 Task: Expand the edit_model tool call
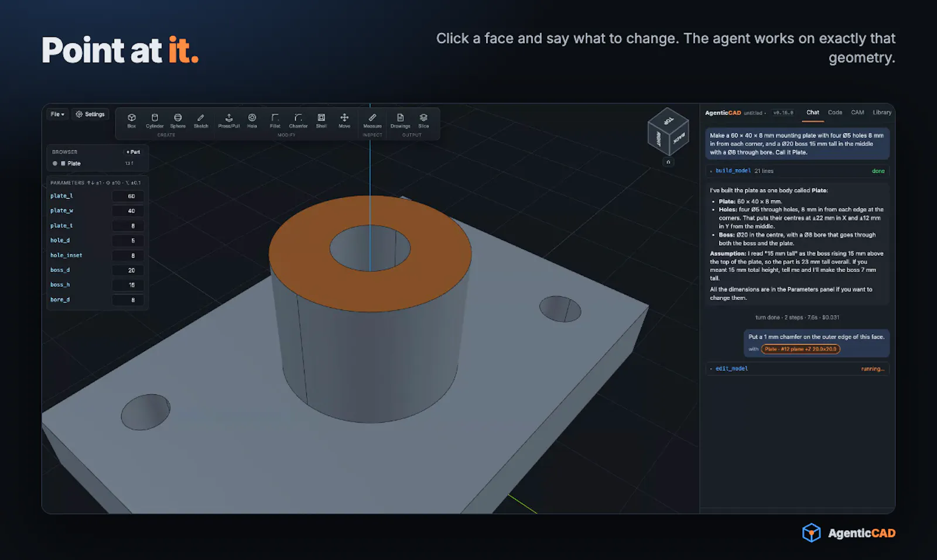point(797,369)
